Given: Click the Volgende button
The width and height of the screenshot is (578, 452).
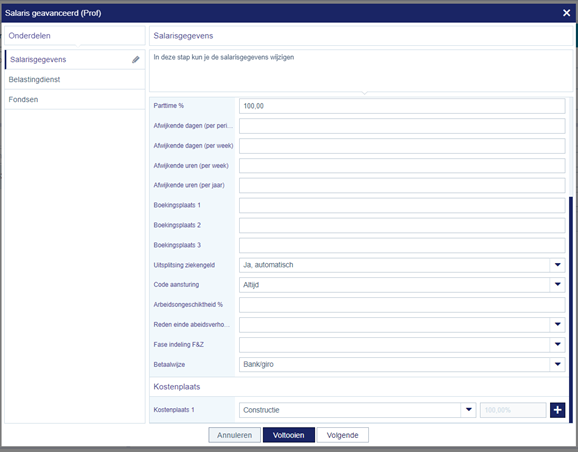Looking at the screenshot, I should [x=342, y=435].
